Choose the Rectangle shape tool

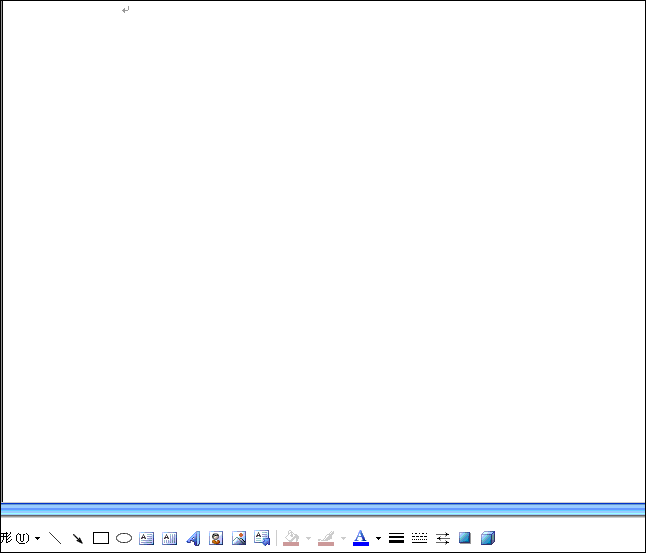tap(101, 538)
